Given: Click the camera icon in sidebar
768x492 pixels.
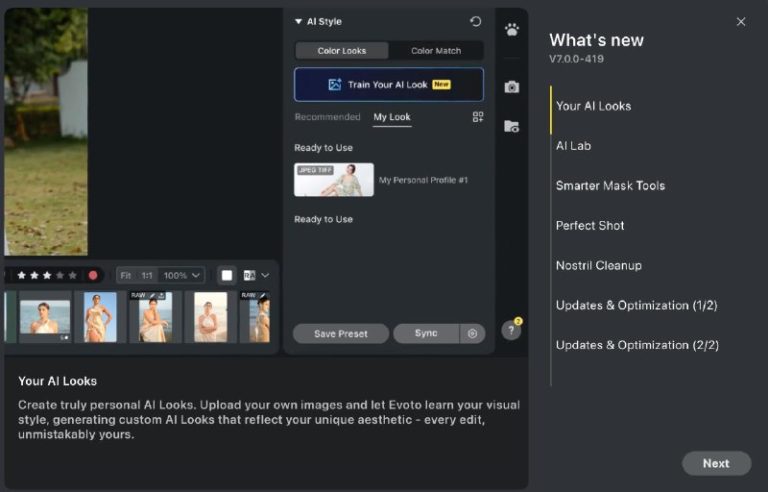Looking at the screenshot, I should (x=512, y=87).
